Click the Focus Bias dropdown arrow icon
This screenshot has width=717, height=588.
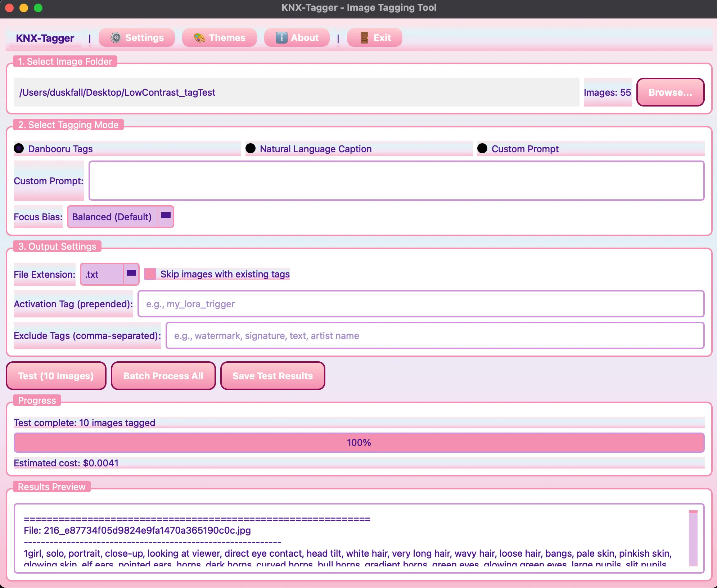(166, 216)
